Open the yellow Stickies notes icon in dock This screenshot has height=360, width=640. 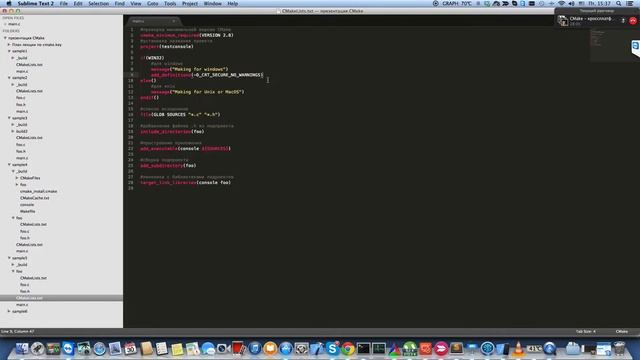pos(177,349)
